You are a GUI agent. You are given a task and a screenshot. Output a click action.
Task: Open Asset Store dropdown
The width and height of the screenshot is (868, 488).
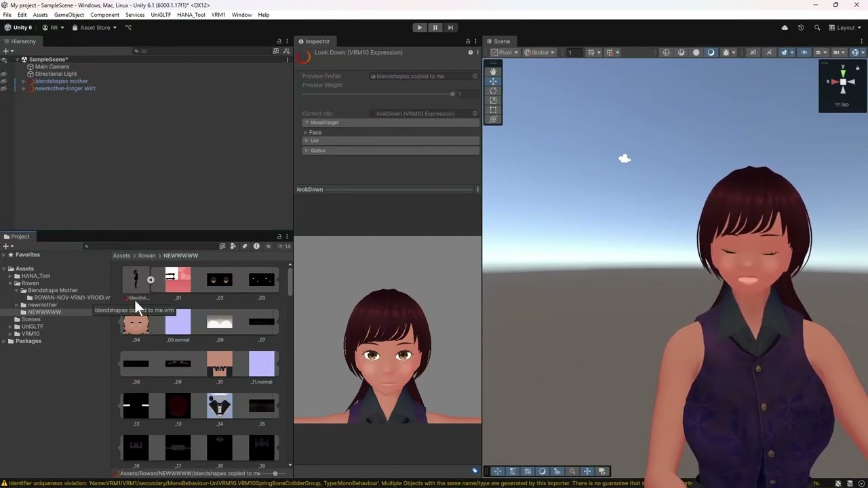pos(94,28)
